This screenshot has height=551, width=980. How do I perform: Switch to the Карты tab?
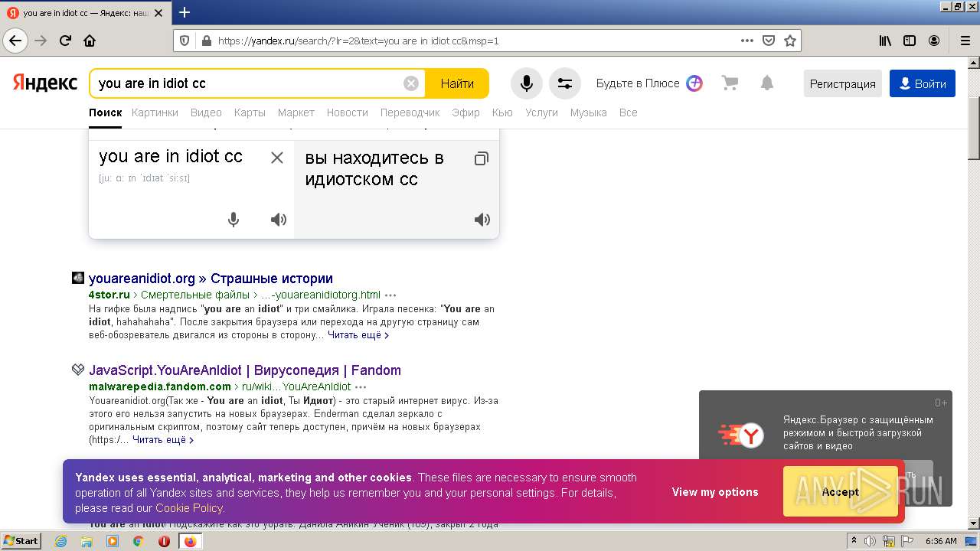(x=250, y=112)
